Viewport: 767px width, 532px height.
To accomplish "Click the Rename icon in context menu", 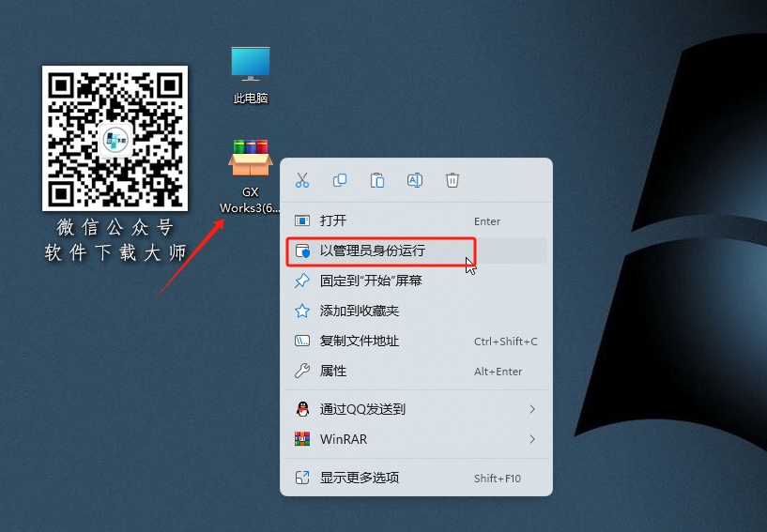I will click(415, 180).
